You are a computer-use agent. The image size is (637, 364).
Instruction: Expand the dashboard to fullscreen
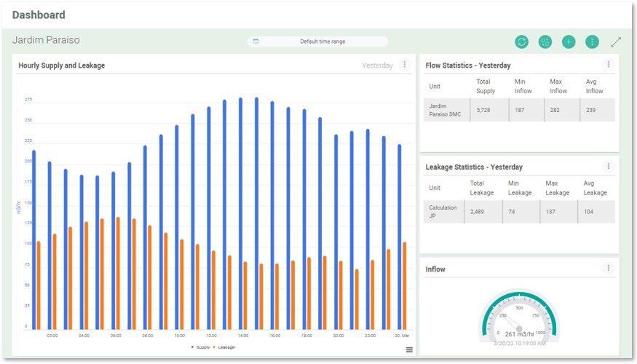(616, 41)
